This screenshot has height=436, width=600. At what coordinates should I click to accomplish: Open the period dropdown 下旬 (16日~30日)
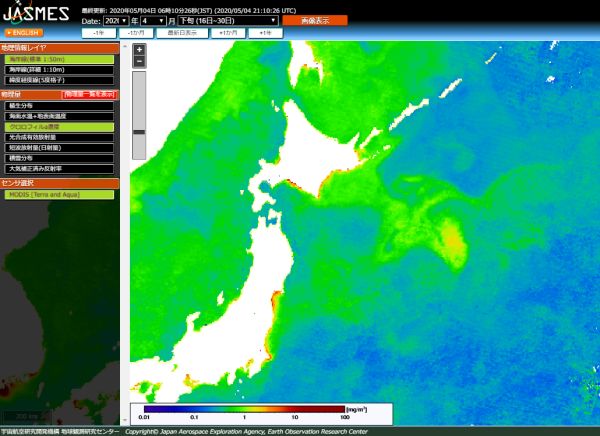(x=228, y=21)
